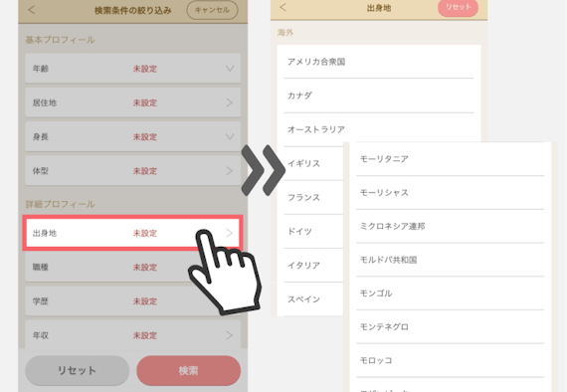
Task: Go back from the search filter screen
Action: click(32, 10)
